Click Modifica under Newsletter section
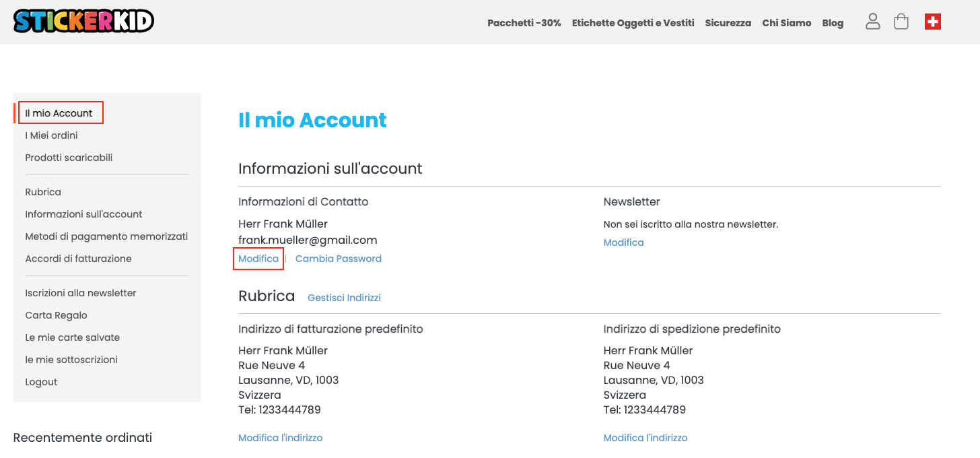Screen dimensions: 980x458 (x=623, y=242)
